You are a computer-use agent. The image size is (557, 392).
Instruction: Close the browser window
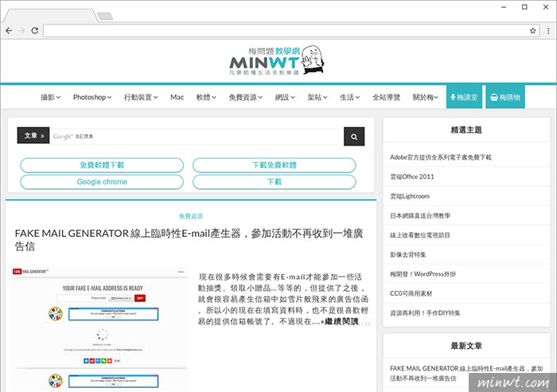tap(546, 7)
